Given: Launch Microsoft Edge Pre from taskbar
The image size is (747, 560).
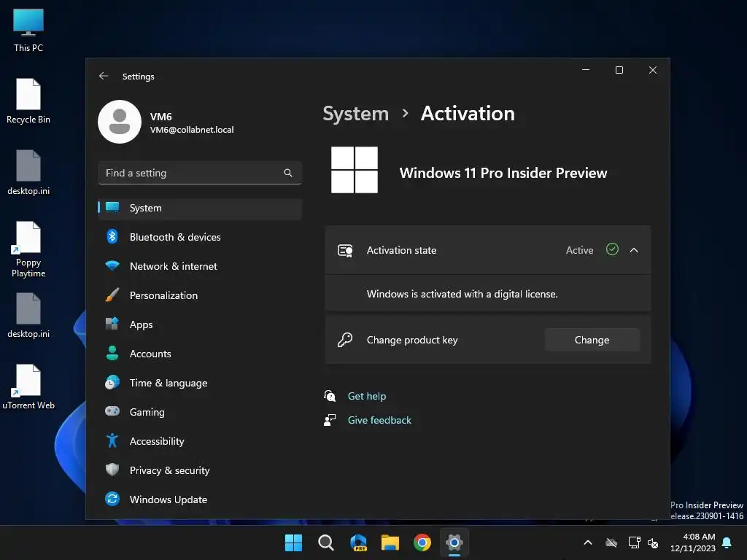Looking at the screenshot, I should pos(358,542).
